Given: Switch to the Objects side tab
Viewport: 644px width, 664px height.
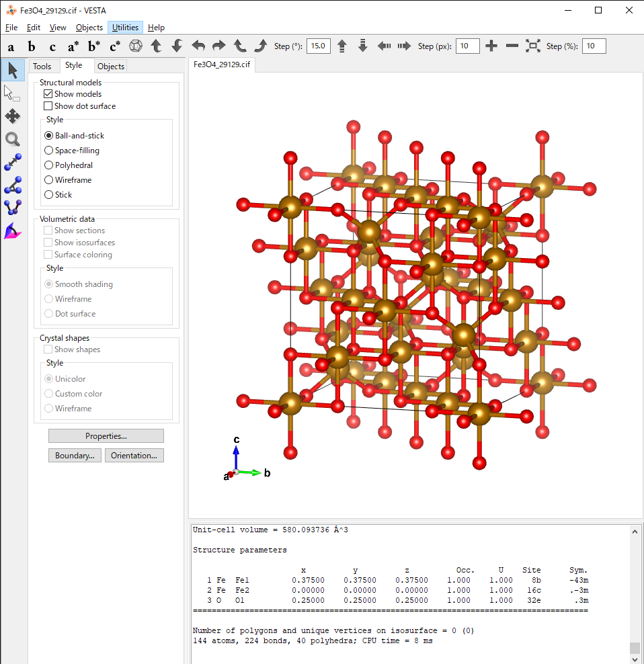Looking at the screenshot, I should pyautogui.click(x=110, y=67).
